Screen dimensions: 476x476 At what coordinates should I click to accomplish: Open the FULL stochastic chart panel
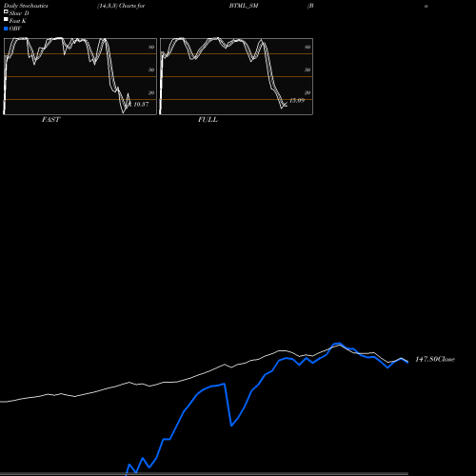(x=236, y=76)
